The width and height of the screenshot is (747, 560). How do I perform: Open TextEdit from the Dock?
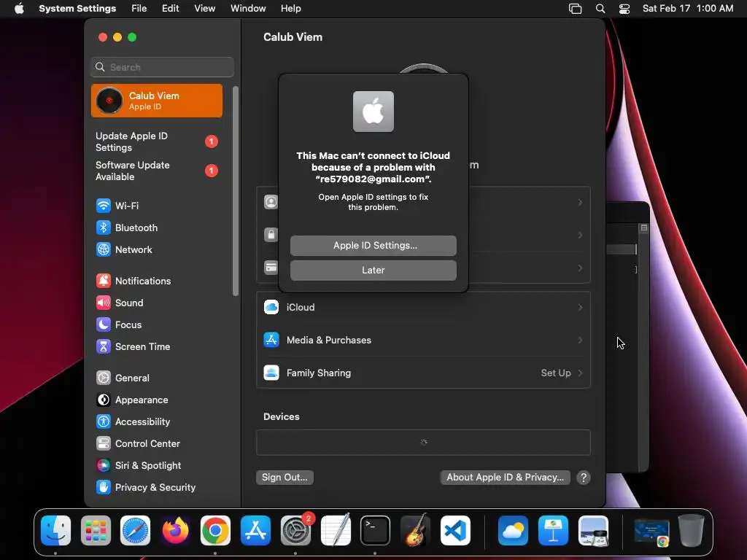pos(336,531)
